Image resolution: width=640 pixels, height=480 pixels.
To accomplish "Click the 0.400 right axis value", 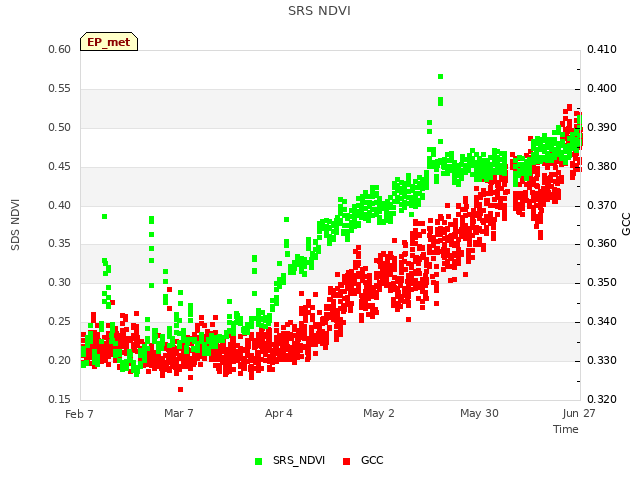I will coord(602,89).
